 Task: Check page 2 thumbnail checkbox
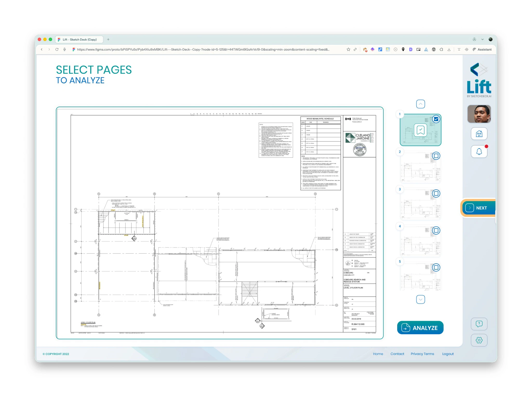(436, 156)
